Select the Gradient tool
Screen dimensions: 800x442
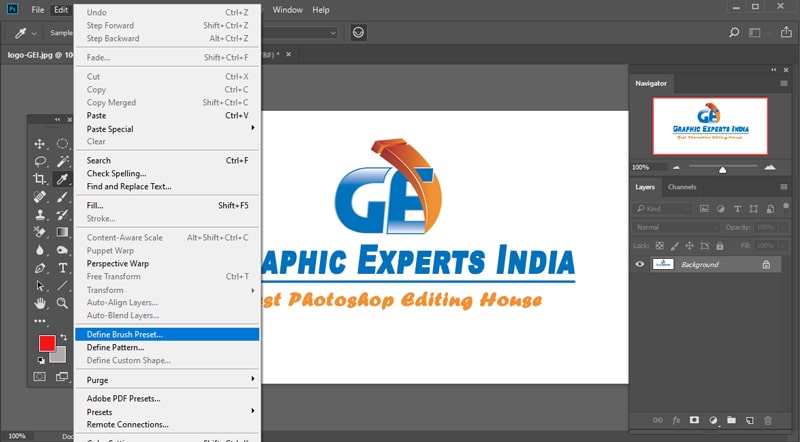click(62, 232)
